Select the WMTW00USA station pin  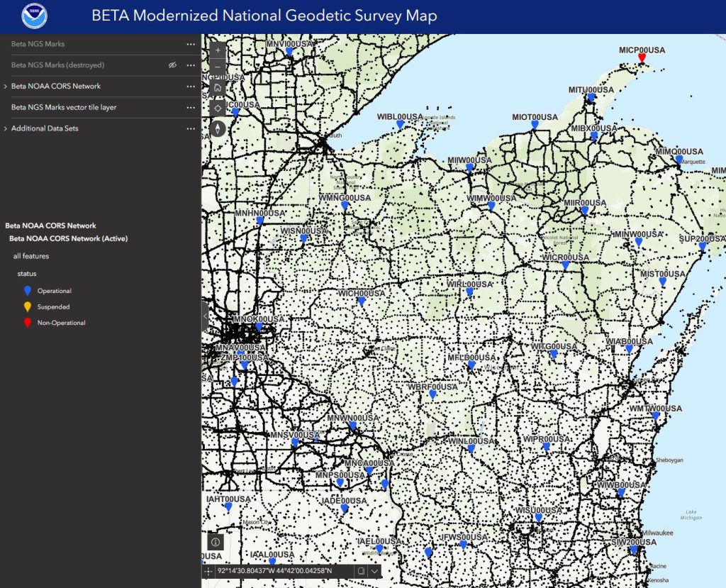tap(655, 416)
